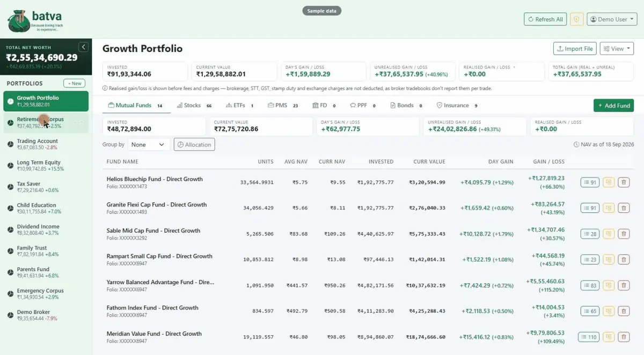Open transactions list for Helios Bluechip Fund
The height and width of the screenshot is (355, 644).
590,182
